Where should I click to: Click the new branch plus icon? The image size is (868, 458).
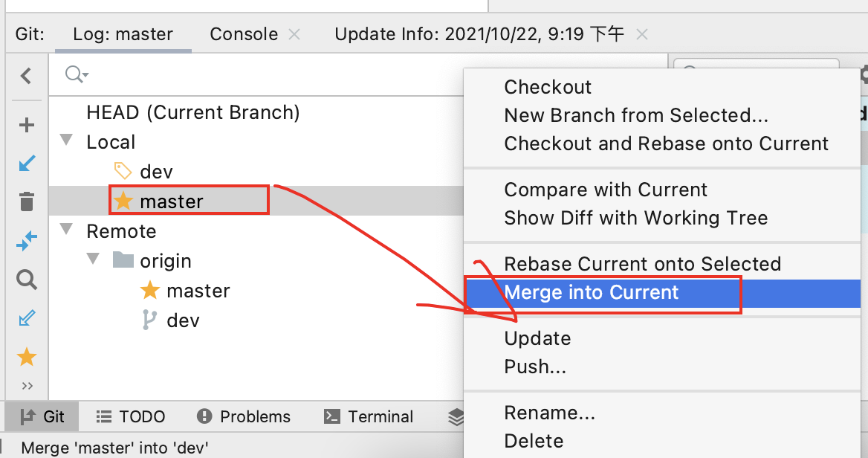tap(27, 125)
